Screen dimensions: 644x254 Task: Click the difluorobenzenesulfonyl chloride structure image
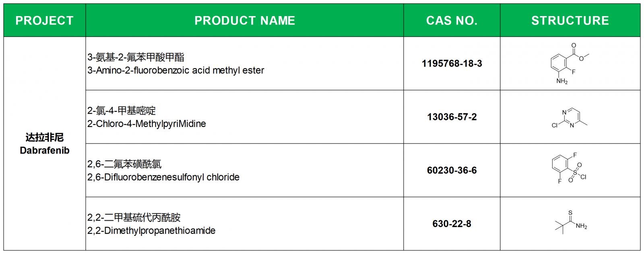click(x=569, y=168)
